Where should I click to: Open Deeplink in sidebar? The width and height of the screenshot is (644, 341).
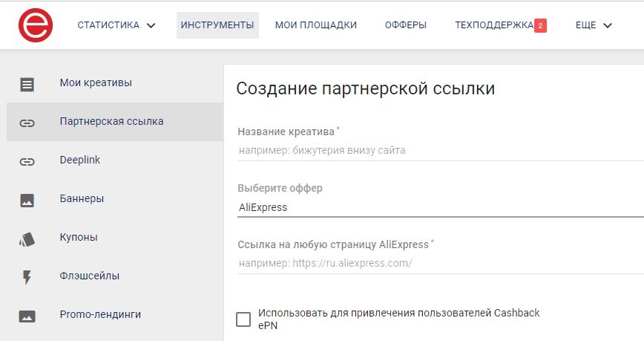pyautogui.click(x=115, y=160)
